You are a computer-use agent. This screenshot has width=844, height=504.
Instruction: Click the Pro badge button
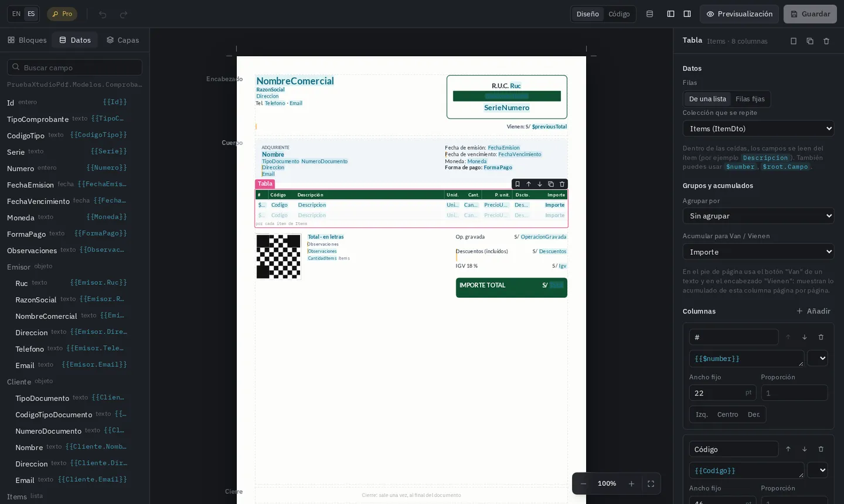62,14
